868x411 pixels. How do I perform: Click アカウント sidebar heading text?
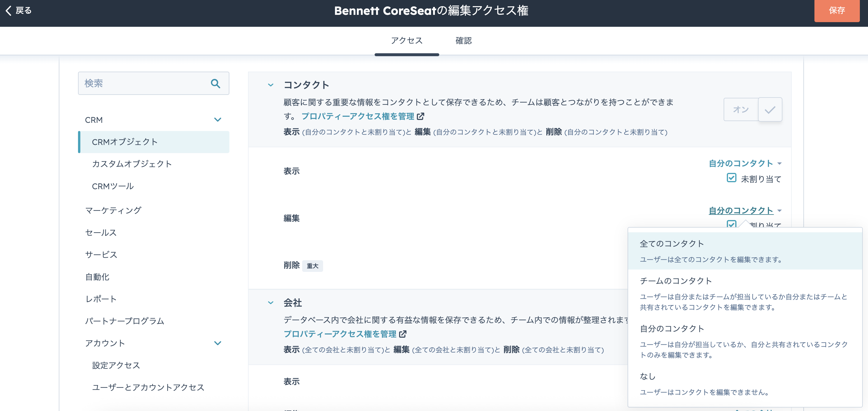(105, 343)
